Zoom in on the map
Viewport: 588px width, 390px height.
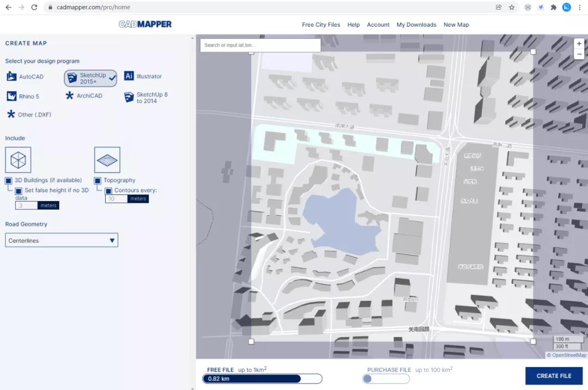coord(579,44)
